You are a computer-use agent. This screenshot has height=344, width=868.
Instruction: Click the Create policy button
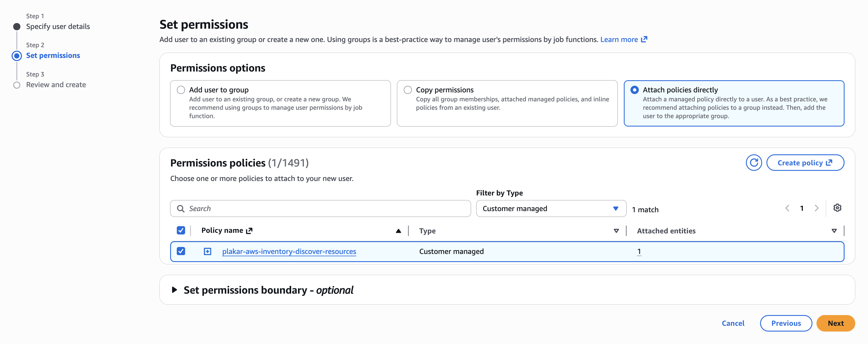pos(805,163)
